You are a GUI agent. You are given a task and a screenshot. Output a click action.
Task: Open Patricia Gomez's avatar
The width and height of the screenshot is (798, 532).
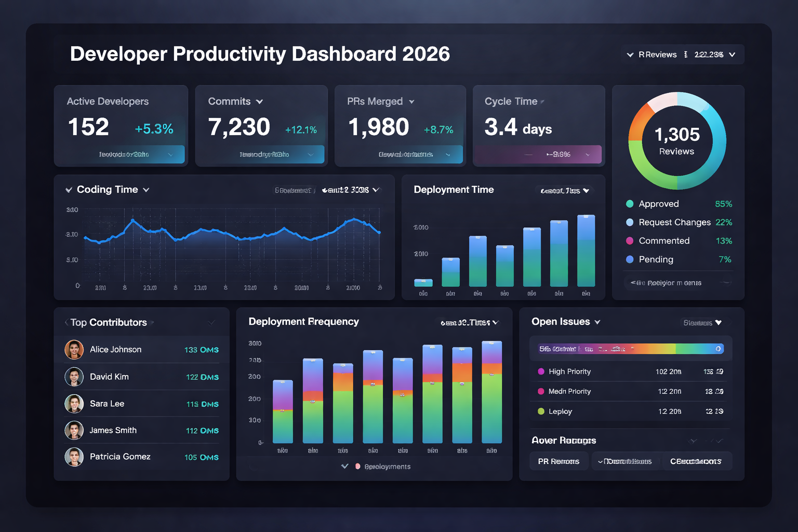(x=74, y=457)
